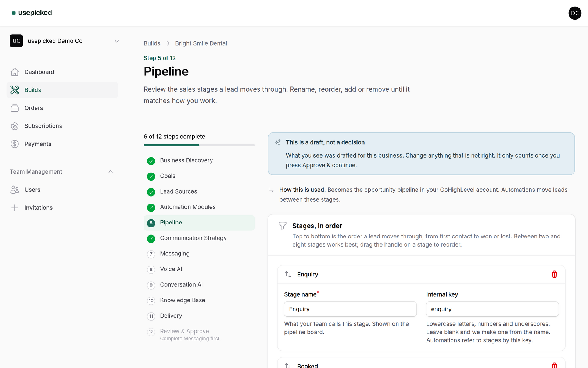The width and height of the screenshot is (588, 368).
Task: Open the DC user avatar menu
Action: [575, 13]
